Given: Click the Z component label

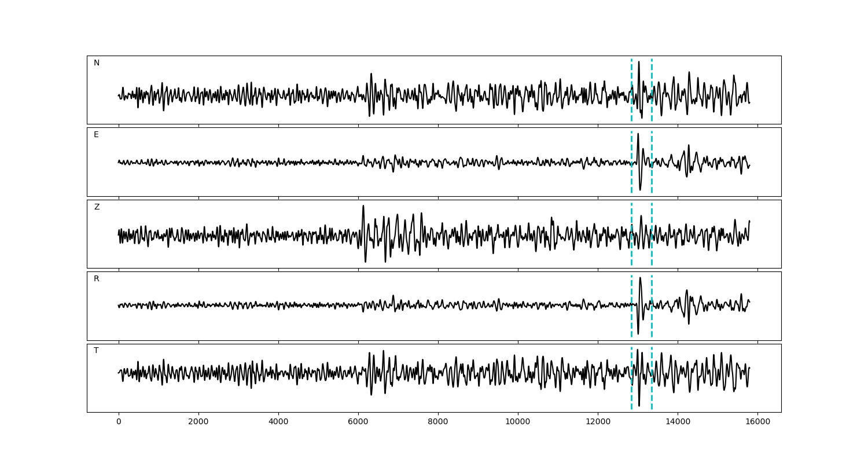Looking at the screenshot, I should click(97, 207).
